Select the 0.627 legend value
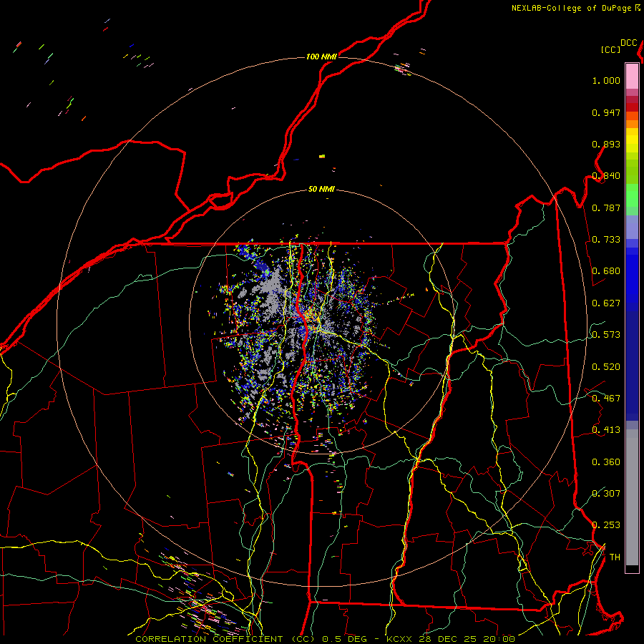The height and width of the screenshot is (644, 644). click(x=606, y=303)
